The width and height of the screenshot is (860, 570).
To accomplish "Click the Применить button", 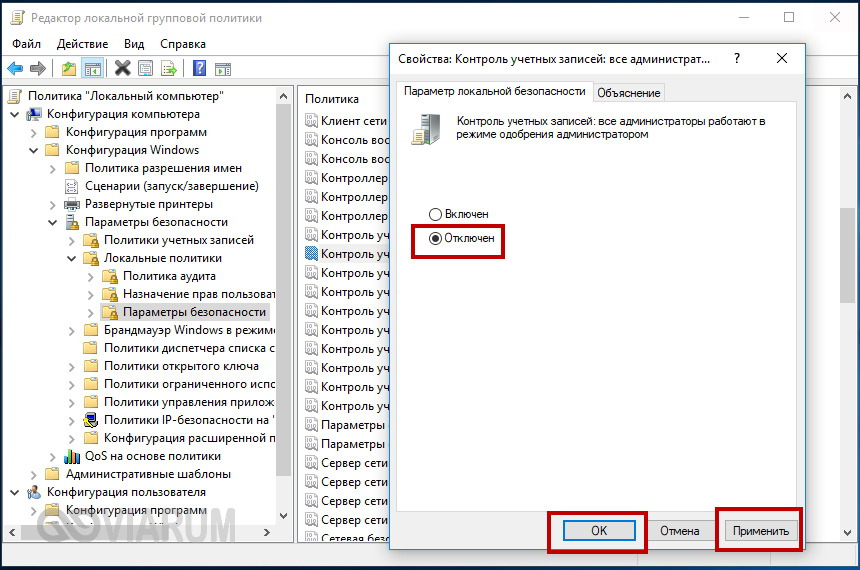I will coord(760,531).
